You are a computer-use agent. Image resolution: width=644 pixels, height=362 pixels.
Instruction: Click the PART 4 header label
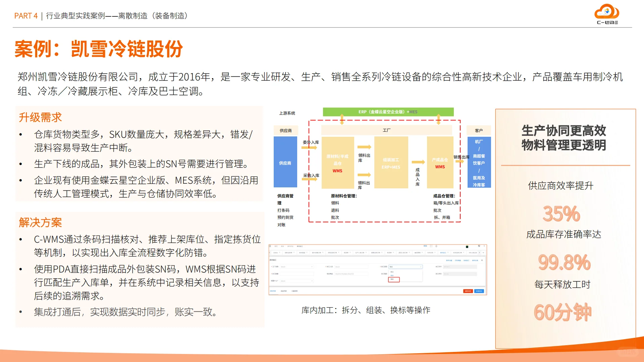(x=26, y=16)
